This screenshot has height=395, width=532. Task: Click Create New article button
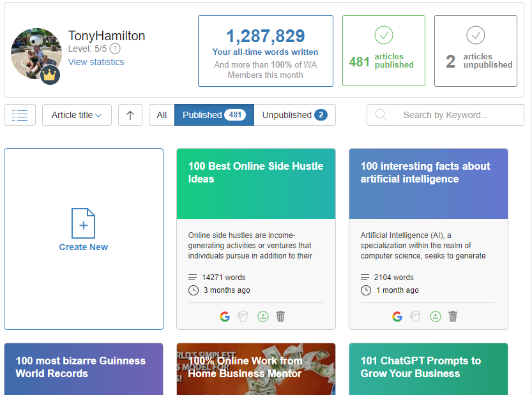(x=84, y=239)
